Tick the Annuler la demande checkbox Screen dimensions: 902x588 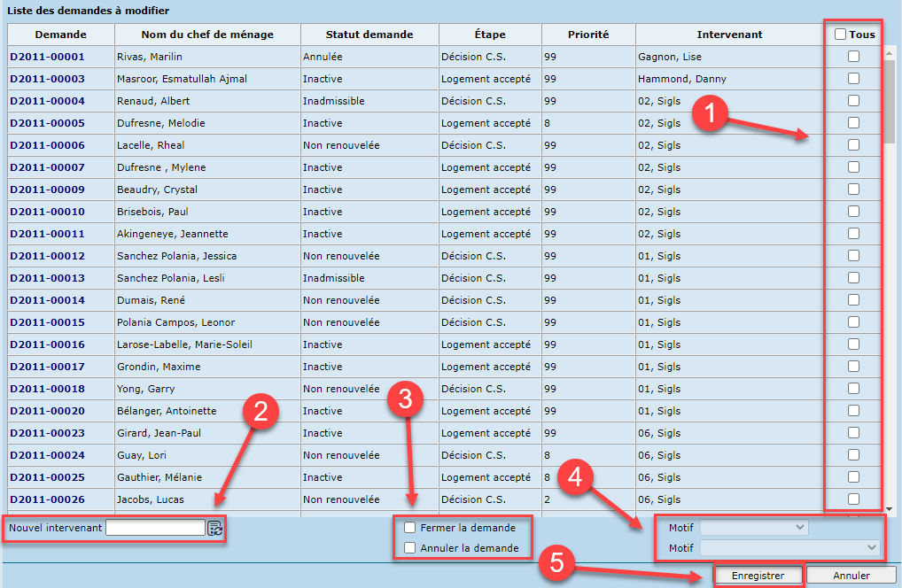pyautogui.click(x=410, y=548)
